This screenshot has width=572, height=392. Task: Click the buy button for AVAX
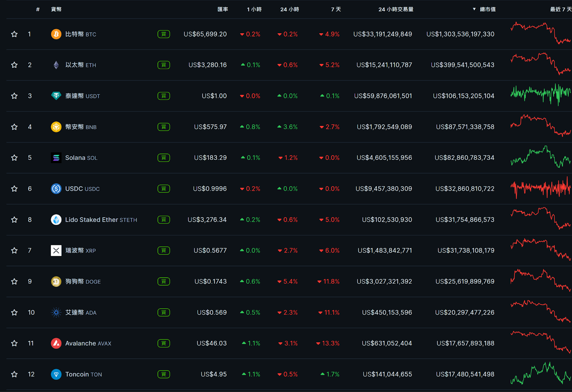tap(164, 343)
